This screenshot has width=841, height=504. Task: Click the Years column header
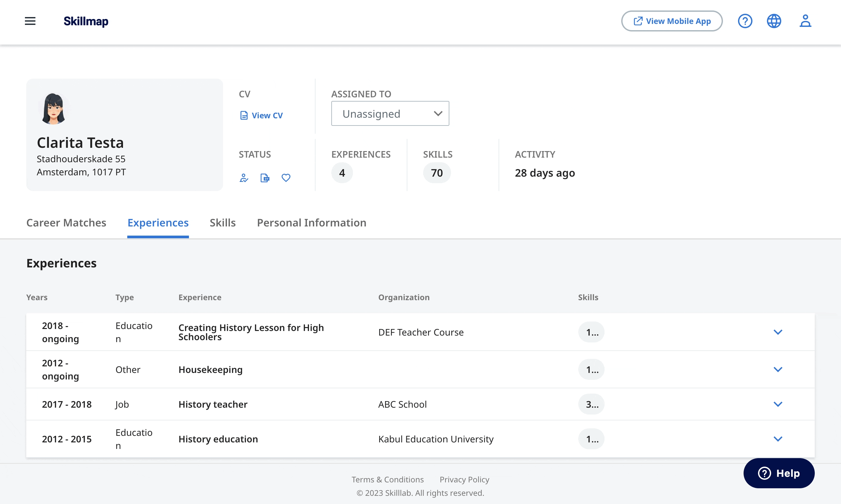(37, 298)
